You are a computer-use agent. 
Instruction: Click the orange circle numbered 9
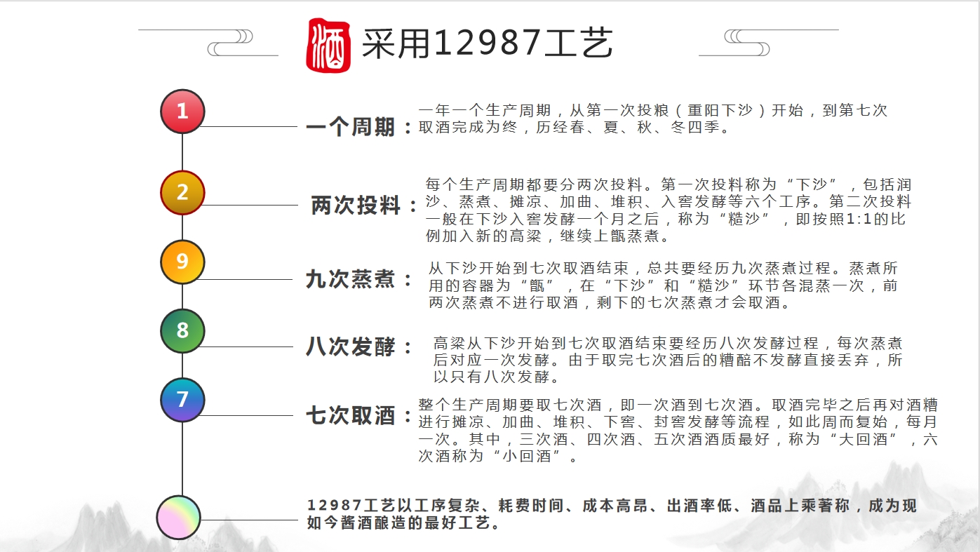(x=182, y=262)
